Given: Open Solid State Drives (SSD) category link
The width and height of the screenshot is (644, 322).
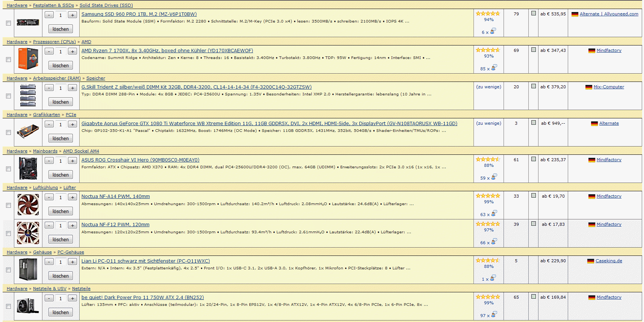Looking at the screenshot, I should (106, 5).
